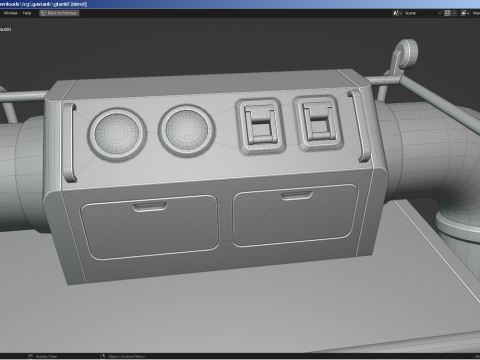480x360 pixels.
Task: Delete the scene with the X icon
Action: (x=454, y=13)
